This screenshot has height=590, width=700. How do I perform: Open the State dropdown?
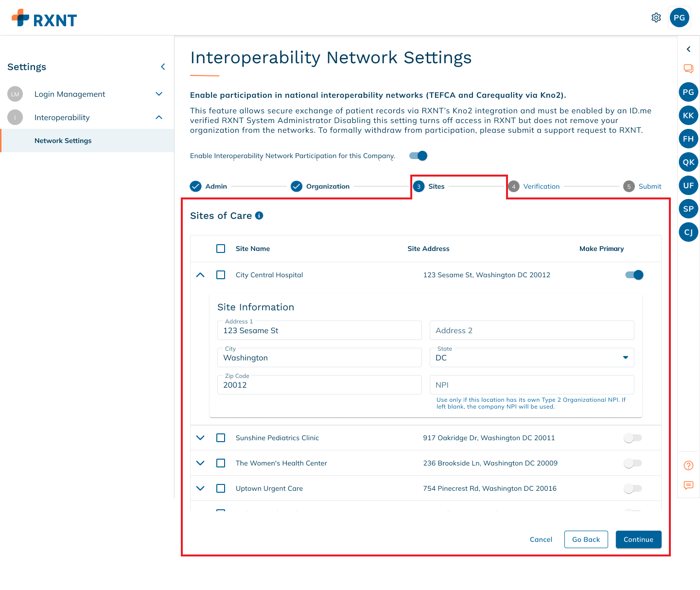tap(532, 358)
